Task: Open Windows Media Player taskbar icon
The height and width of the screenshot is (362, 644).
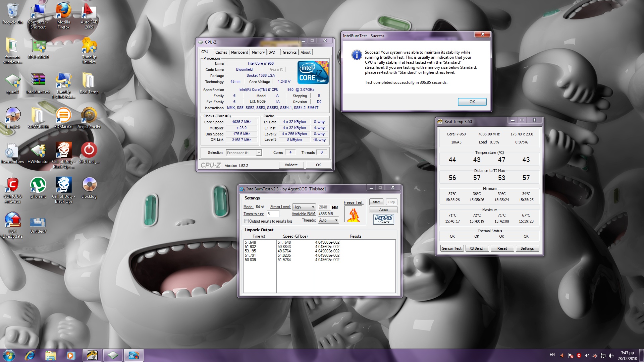Action: pyautogui.click(x=71, y=355)
